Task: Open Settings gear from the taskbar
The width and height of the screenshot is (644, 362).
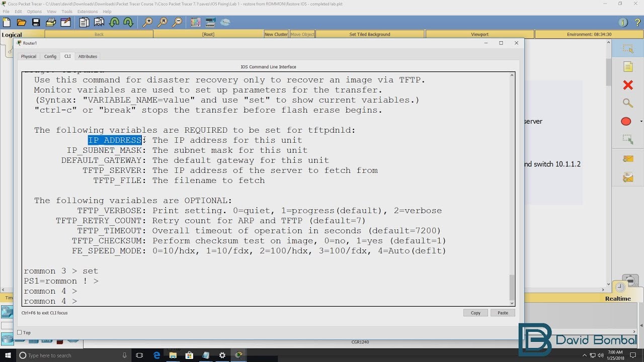Action: (x=222, y=355)
